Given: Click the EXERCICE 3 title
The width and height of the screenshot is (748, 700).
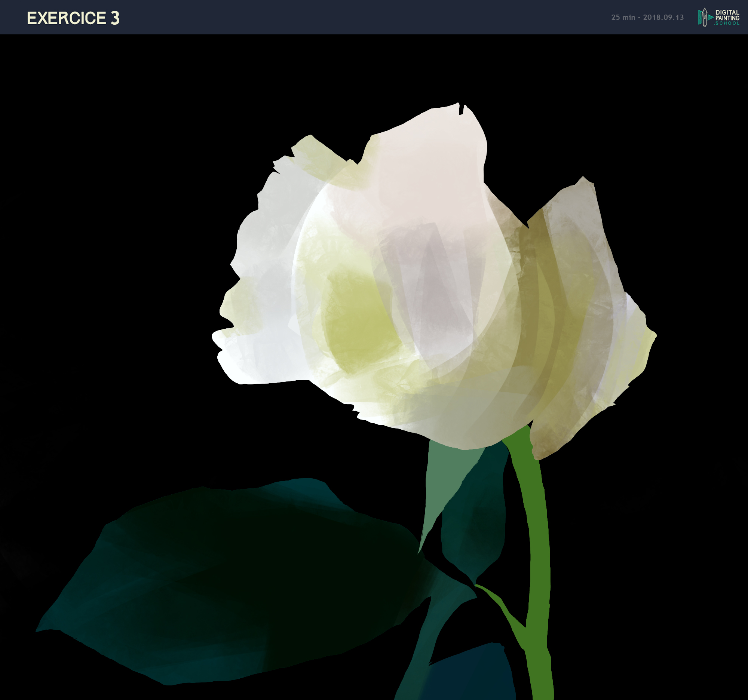Looking at the screenshot, I should tap(73, 18).
